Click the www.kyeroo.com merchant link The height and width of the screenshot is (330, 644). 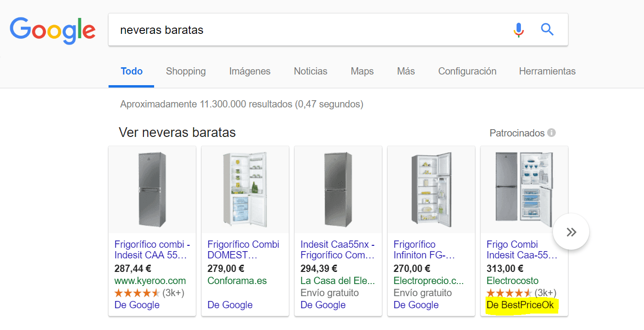pyautogui.click(x=150, y=281)
